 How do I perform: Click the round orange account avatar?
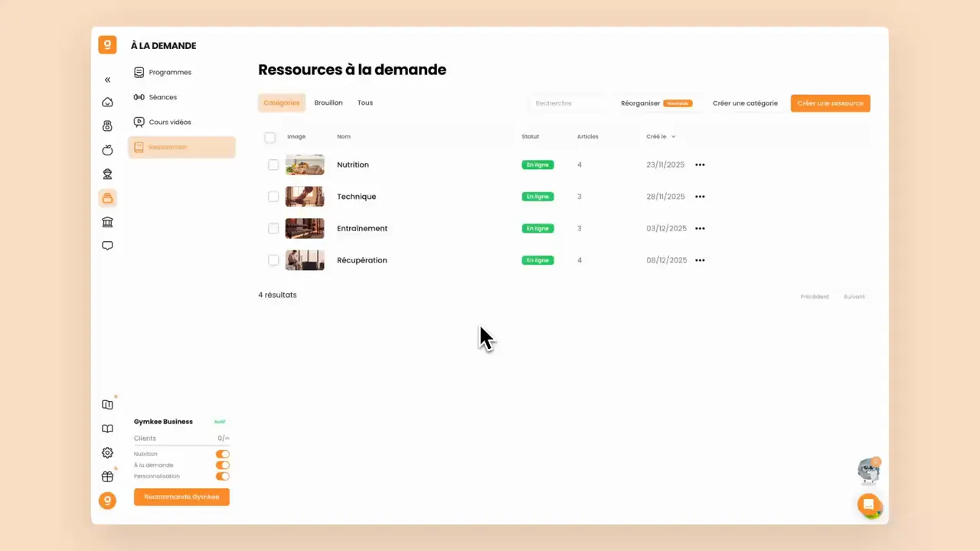click(107, 500)
